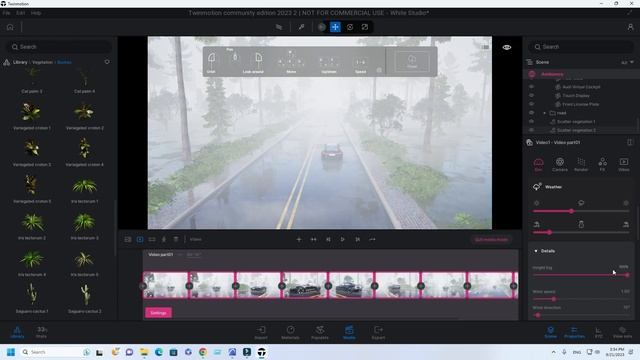Adjust the Height fog slider
The width and height of the screenshot is (640, 360).
click(581, 275)
